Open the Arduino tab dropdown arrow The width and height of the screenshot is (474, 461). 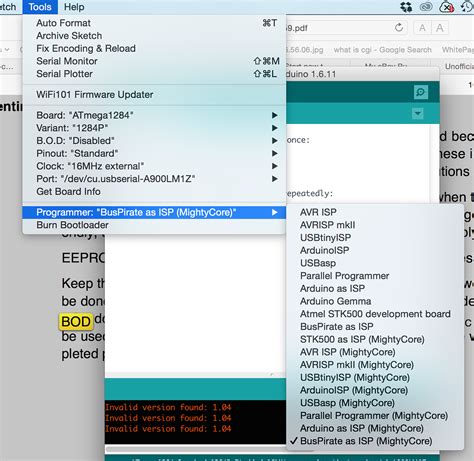[417, 114]
